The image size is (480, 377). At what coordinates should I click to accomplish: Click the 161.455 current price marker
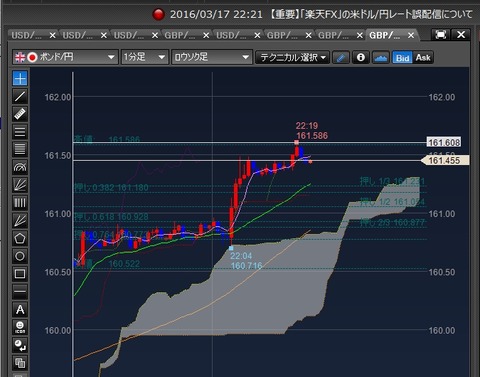(x=444, y=160)
